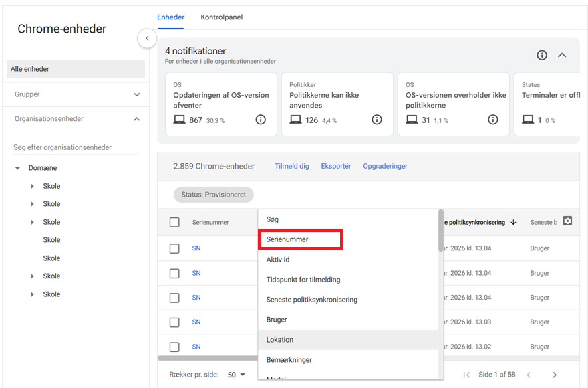Switch to the Kontrolpanel tab

[222, 17]
